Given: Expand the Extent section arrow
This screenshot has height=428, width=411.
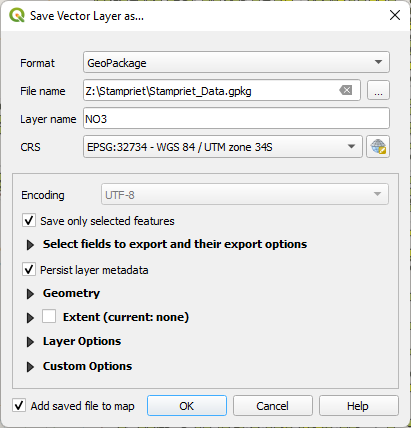Looking at the screenshot, I should tap(30, 318).
